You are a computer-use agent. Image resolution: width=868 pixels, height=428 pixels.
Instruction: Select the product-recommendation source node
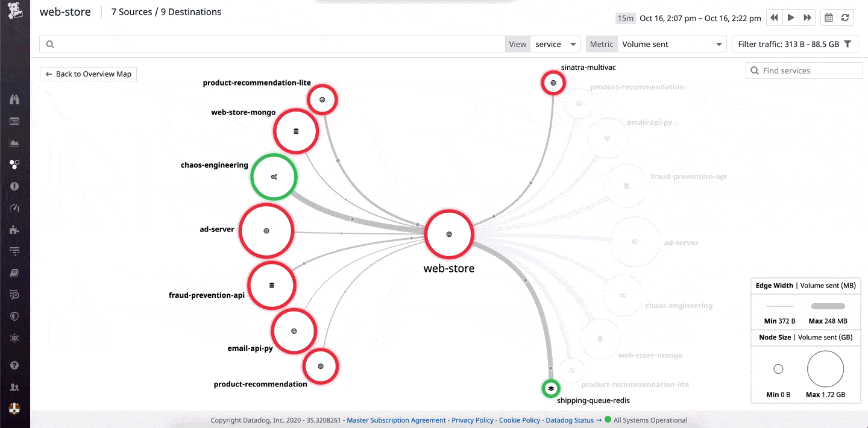coord(321,366)
